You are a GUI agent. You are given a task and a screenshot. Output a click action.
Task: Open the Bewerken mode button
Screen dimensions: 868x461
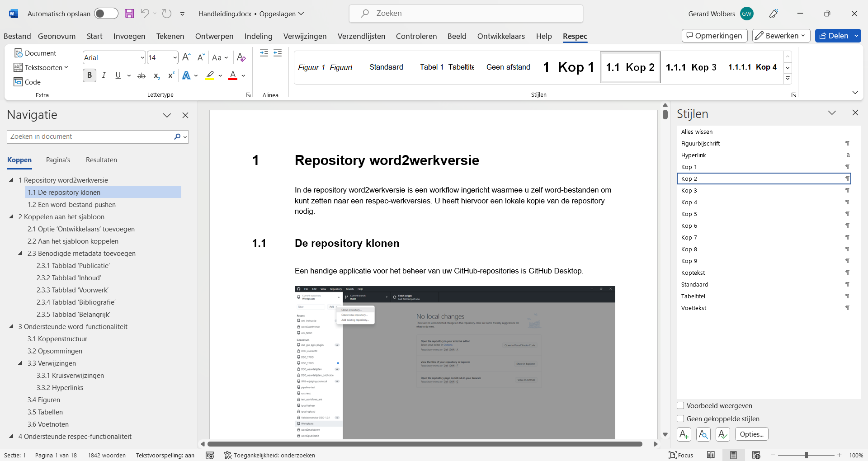(x=781, y=36)
